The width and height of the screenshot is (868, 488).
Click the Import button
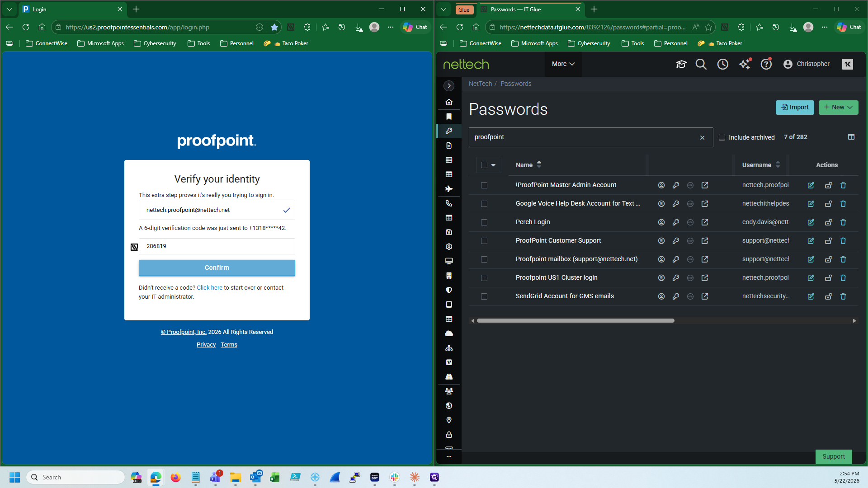795,108
